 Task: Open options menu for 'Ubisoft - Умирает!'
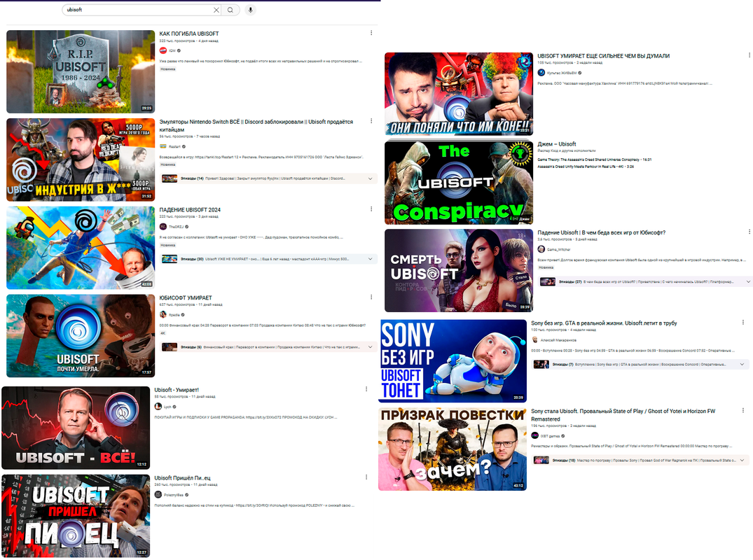pyautogui.click(x=366, y=389)
